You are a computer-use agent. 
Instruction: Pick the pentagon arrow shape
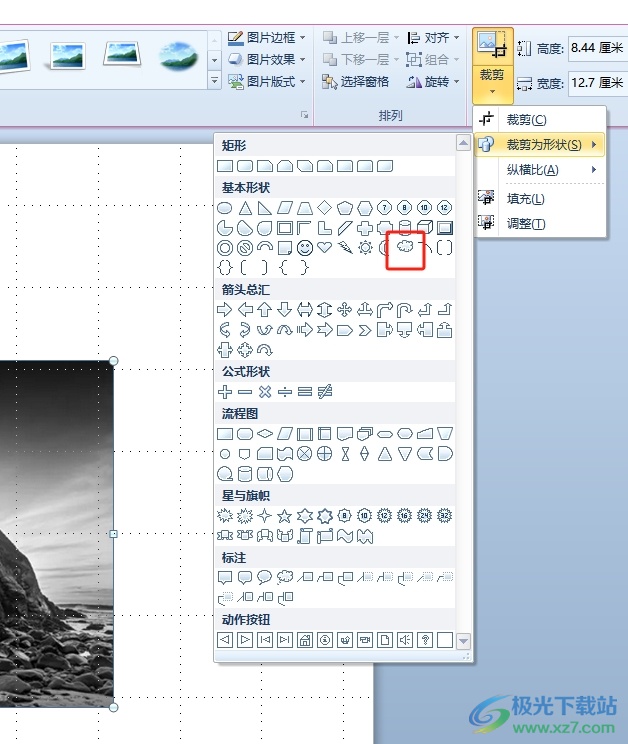click(345, 330)
